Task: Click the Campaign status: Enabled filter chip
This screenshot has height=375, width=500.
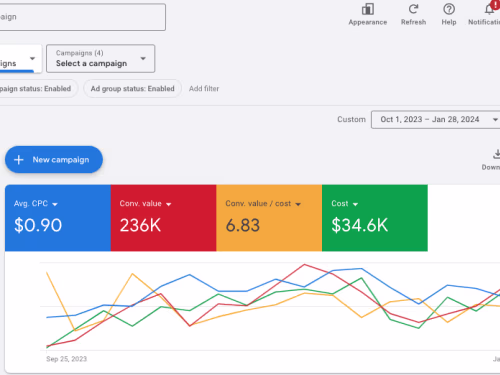Action: tap(37, 89)
